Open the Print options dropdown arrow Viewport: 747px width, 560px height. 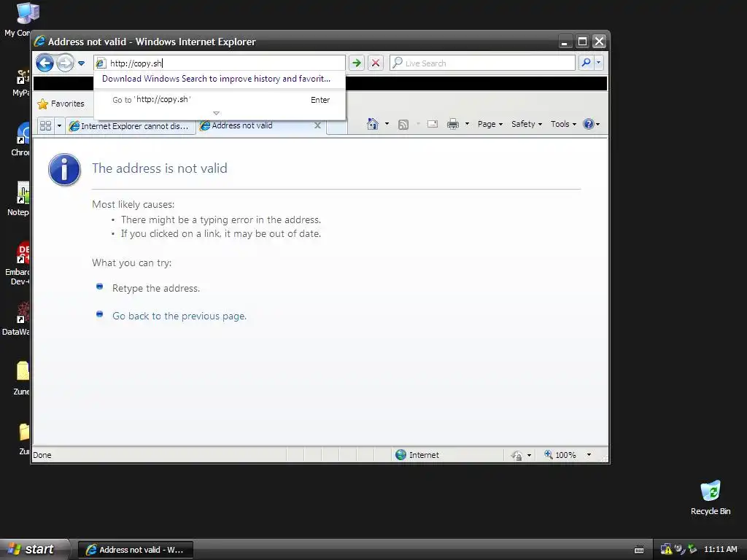468,124
